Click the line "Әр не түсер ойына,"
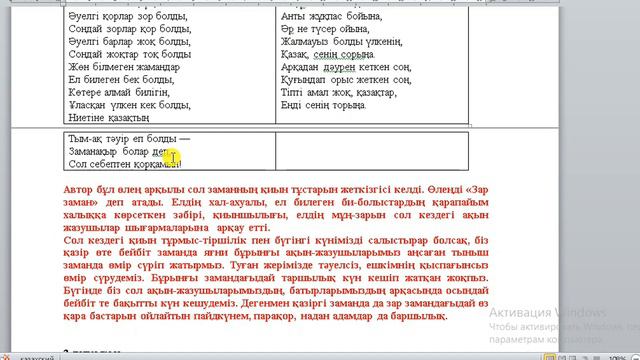This screenshot has width=640, height=360. coord(325,29)
